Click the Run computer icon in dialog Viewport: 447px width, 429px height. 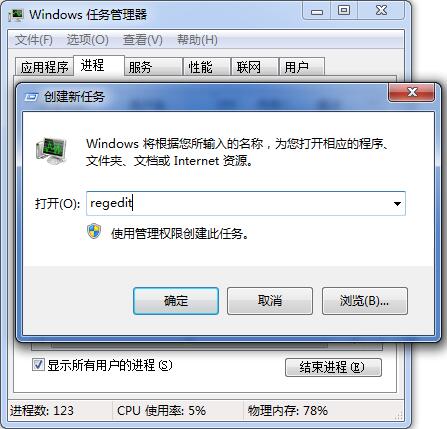click(x=51, y=150)
